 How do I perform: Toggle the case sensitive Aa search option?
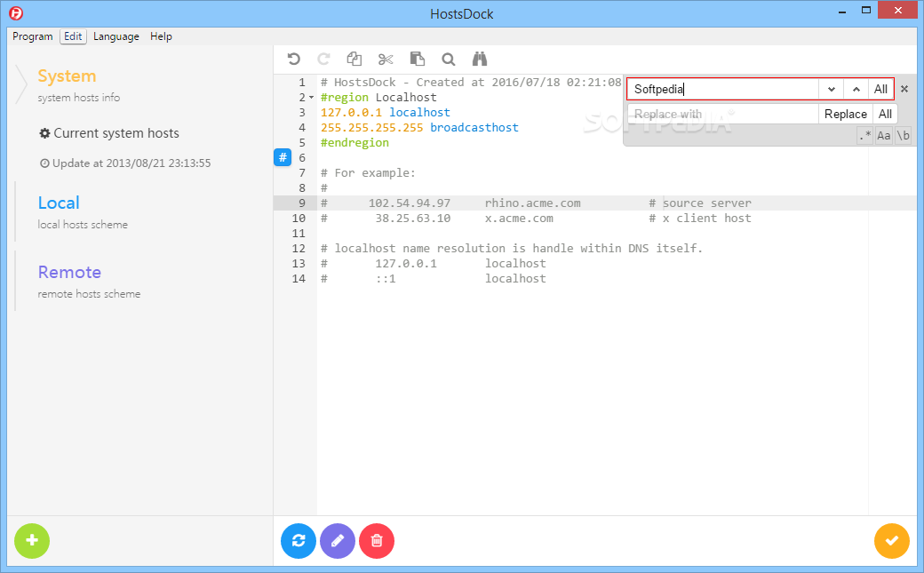(883, 136)
